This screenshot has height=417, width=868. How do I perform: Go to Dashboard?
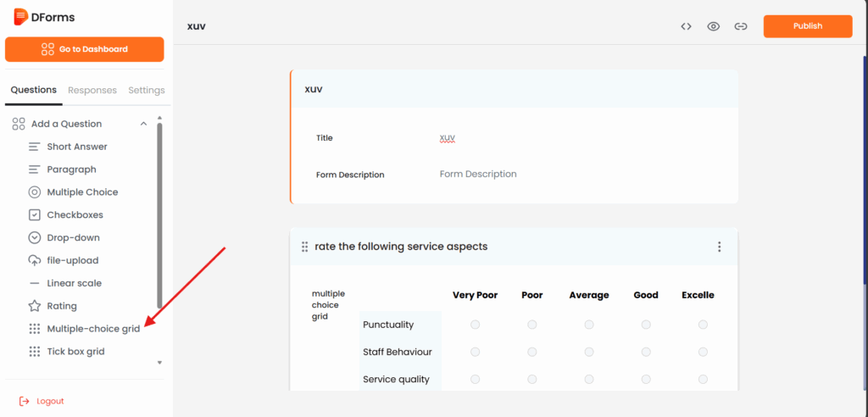coord(85,49)
